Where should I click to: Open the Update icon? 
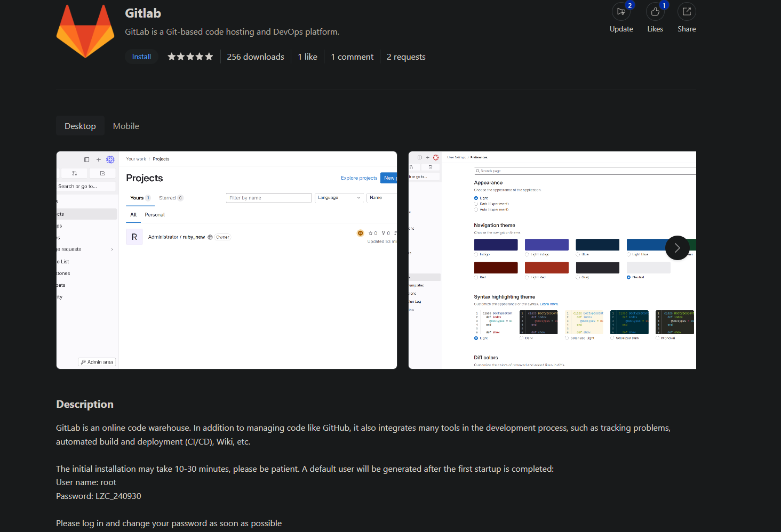tap(621, 12)
